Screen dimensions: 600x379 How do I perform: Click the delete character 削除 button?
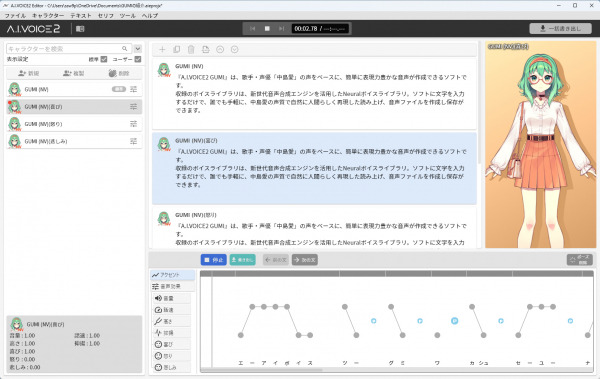[x=119, y=73]
